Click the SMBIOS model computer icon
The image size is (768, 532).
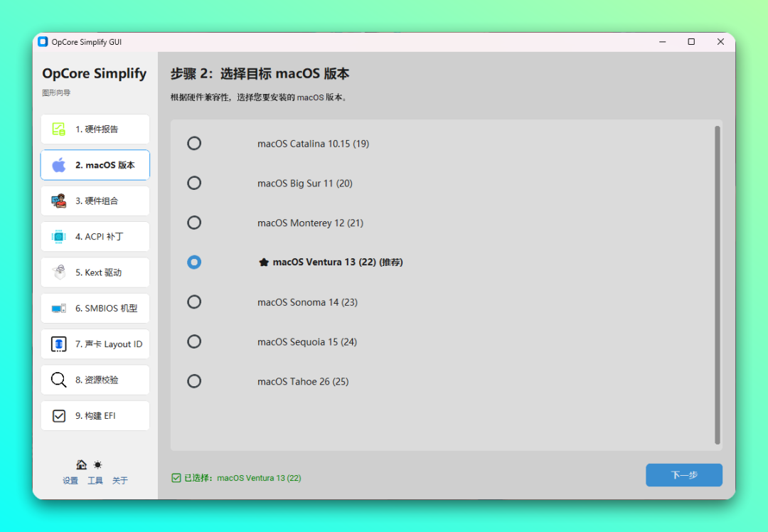59,308
